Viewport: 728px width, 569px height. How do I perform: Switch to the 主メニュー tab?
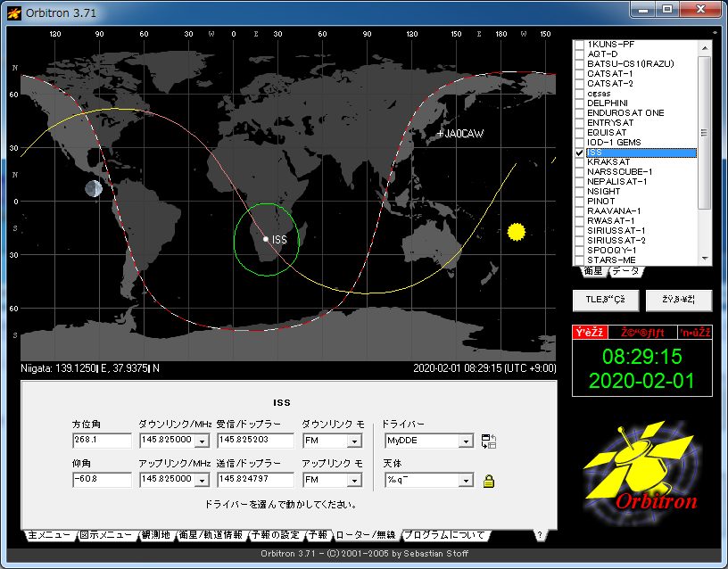[49, 535]
